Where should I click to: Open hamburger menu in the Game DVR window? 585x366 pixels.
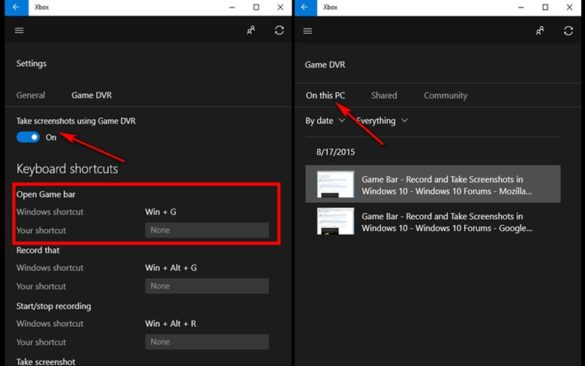(307, 31)
